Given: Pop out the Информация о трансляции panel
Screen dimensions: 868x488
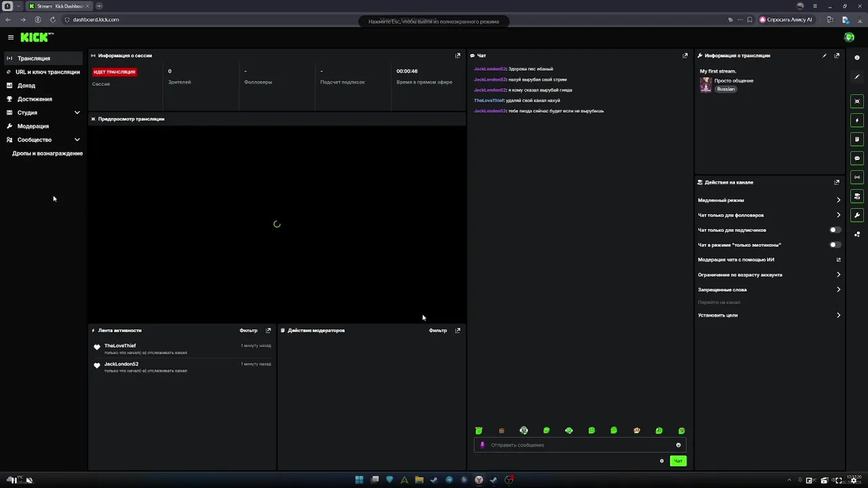Looking at the screenshot, I should (x=837, y=56).
